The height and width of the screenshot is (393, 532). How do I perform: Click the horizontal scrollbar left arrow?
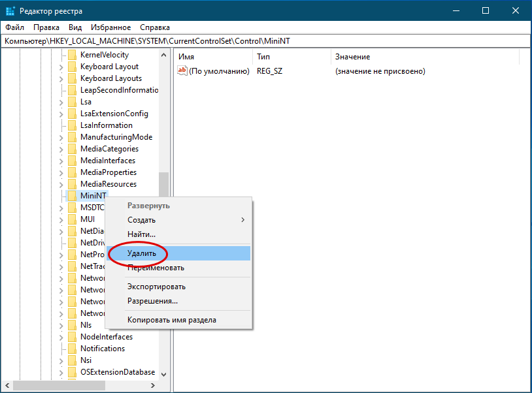click(x=7, y=386)
